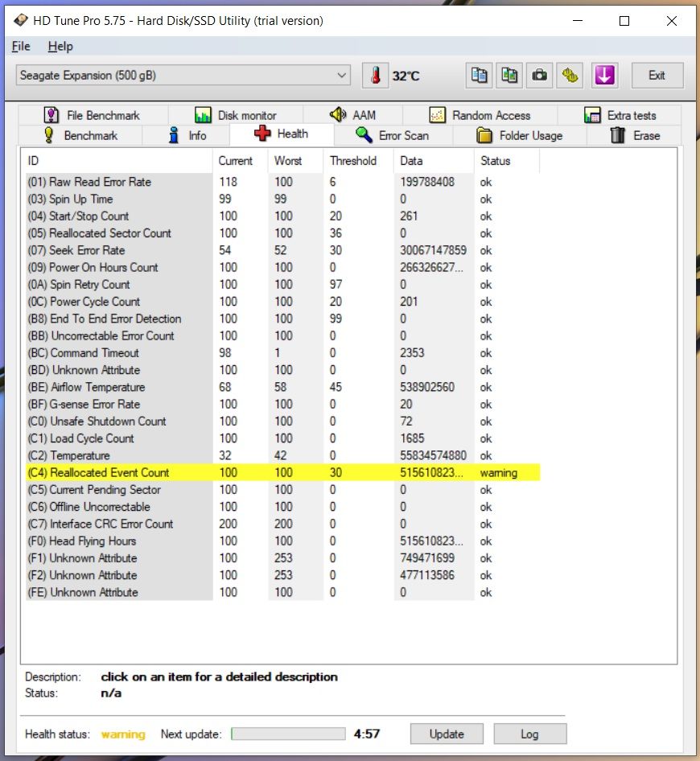Image resolution: width=700 pixels, height=761 pixels.
Task: Switch to the Benchmark tab
Action: [x=80, y=135]
